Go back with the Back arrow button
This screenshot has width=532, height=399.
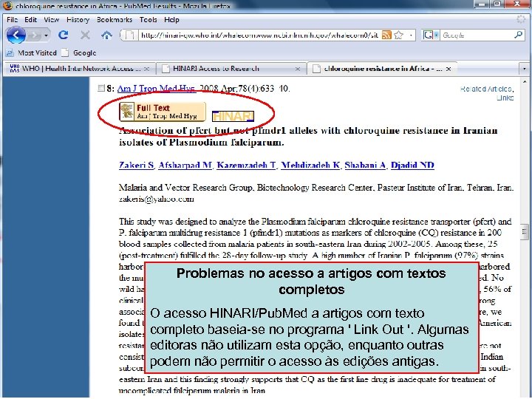click(x=16, y=35)
